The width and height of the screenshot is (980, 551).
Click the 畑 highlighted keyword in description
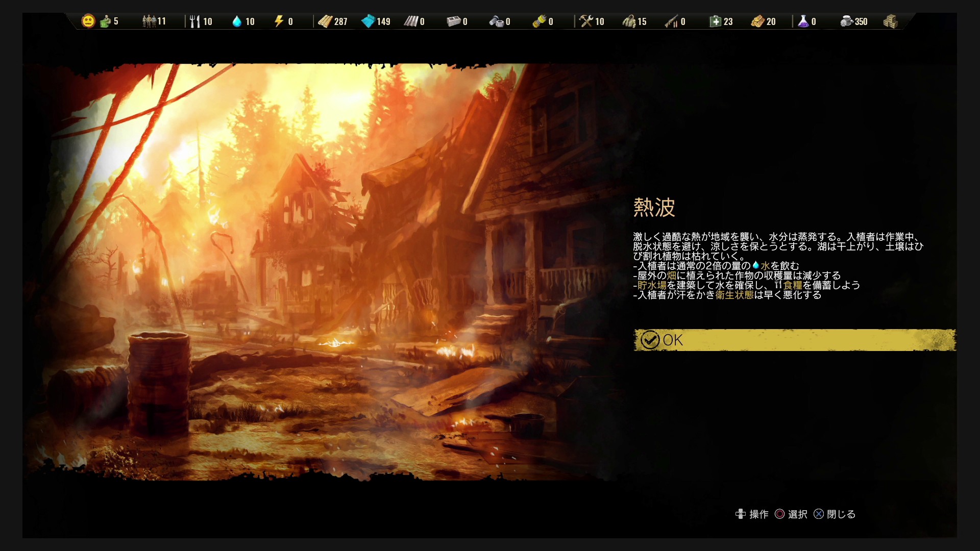click(x=672, y=275)
